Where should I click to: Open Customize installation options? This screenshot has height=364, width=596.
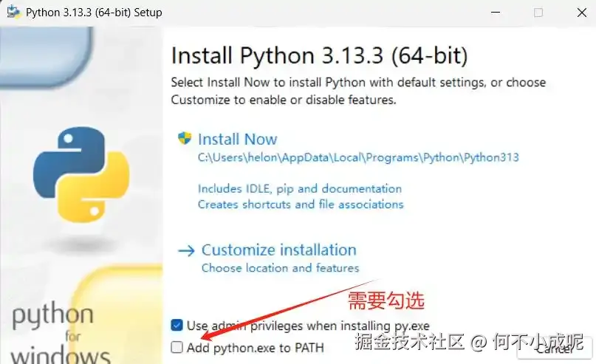pos(279,250)
